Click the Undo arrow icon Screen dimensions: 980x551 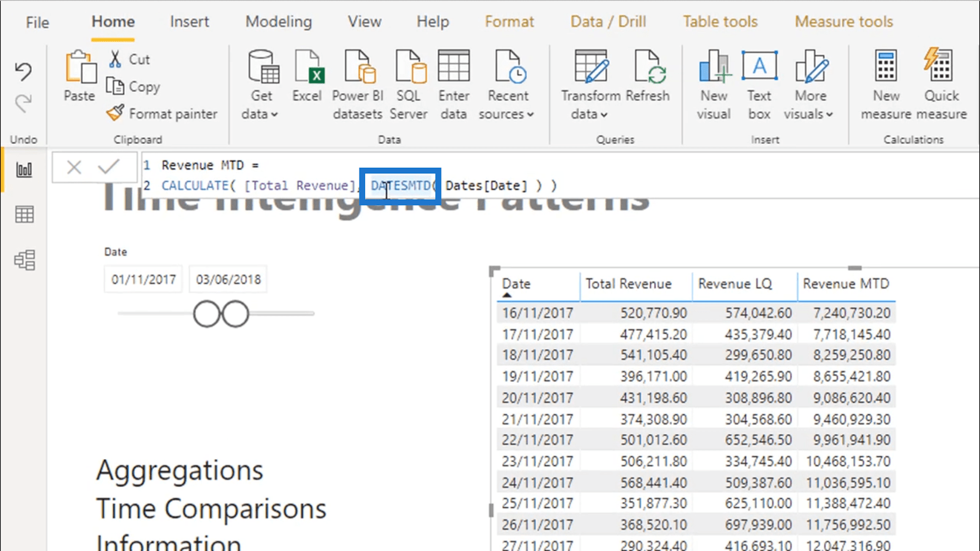(23, 72)
